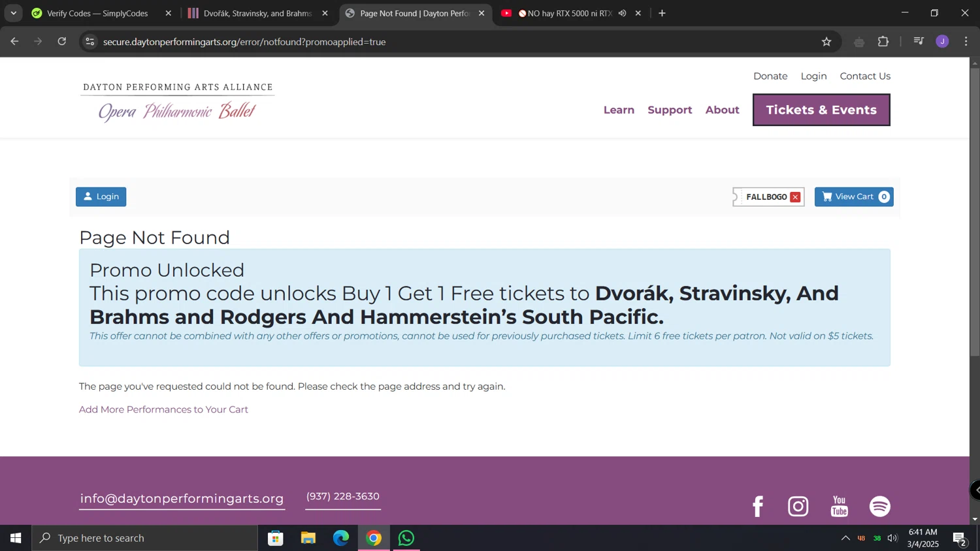Click the View Cart button

pos(854,197)
